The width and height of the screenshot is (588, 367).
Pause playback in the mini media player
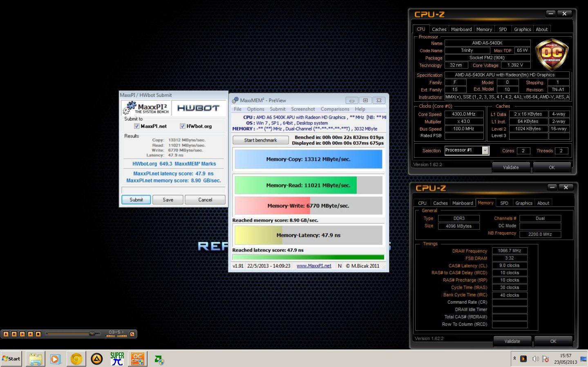click(x=14, y=334)
